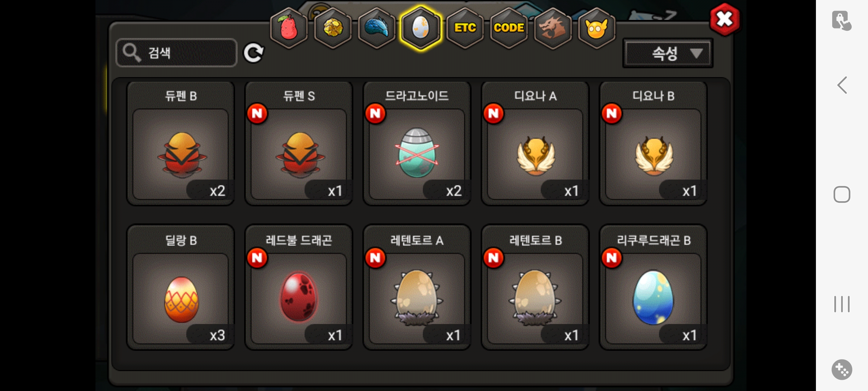Select the egg inventory tab
868x391 pixels.
pyautogui.click(x=421, y=28)
